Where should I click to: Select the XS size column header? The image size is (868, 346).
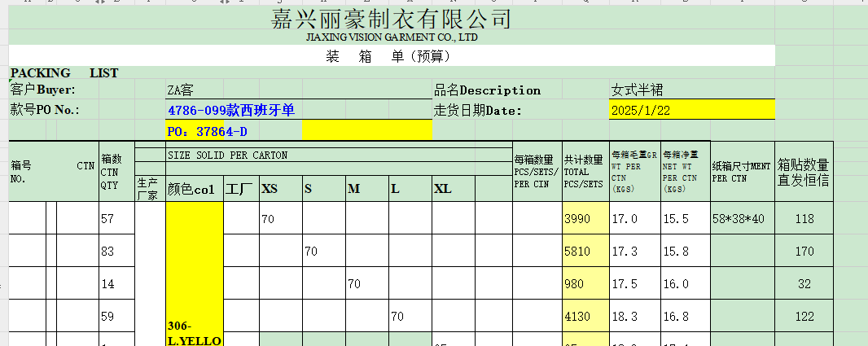(x=270, y=189)
